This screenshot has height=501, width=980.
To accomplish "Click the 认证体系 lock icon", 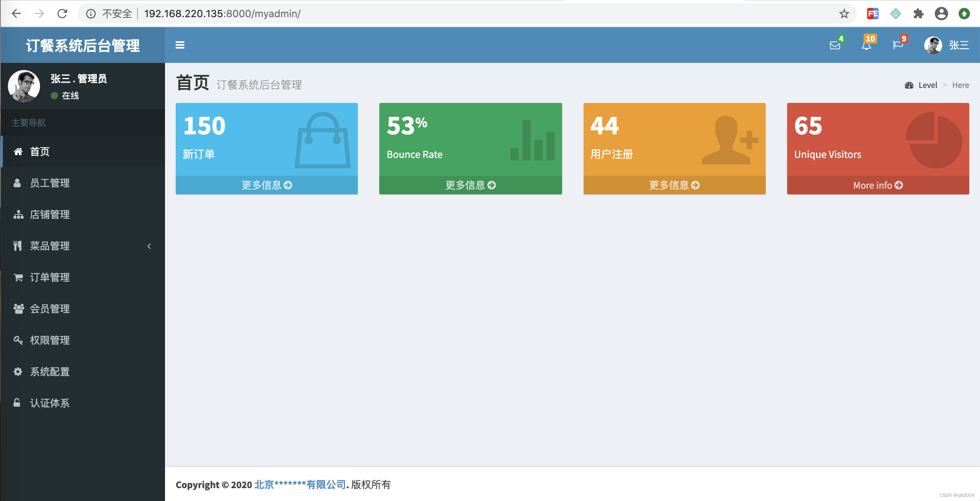I will [17, 403].
